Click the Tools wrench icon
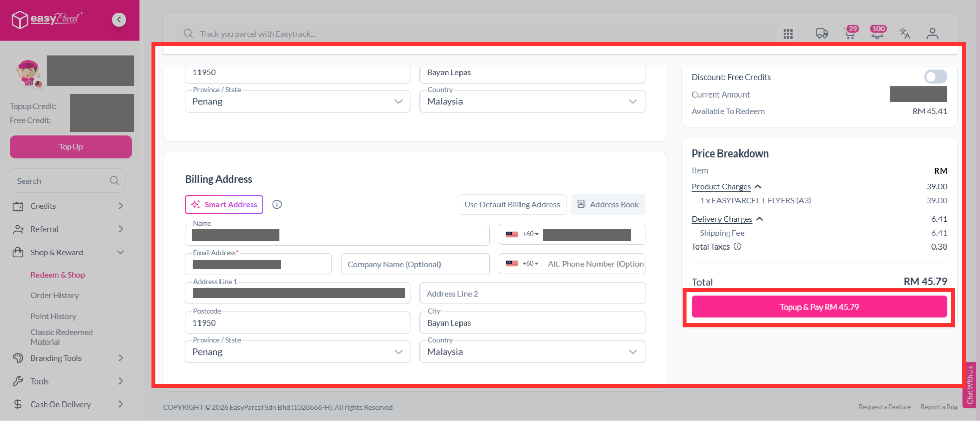The width and height of the screenshot is (980, 421). pyautogui.click(x=18, y=381)
